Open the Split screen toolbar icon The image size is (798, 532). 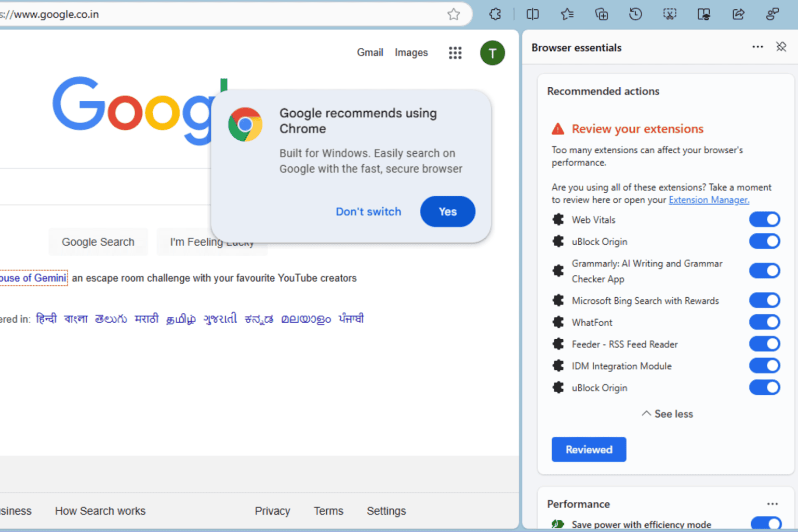point(533,14)
